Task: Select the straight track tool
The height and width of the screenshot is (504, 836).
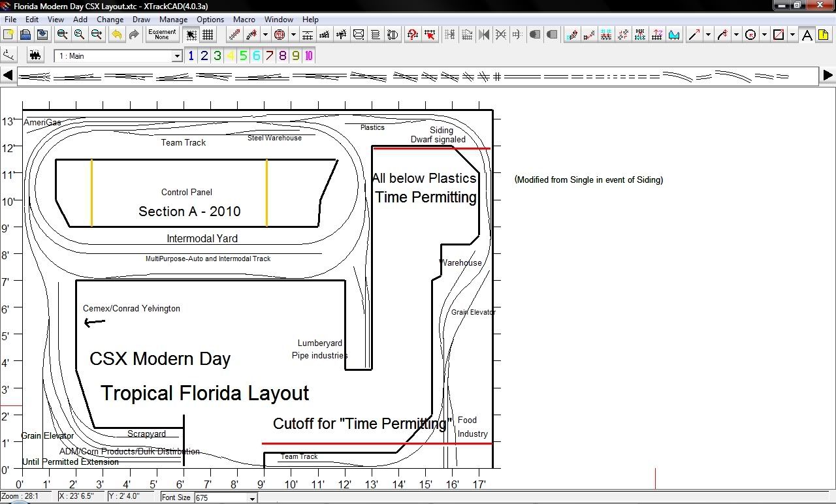Action: 234,35
